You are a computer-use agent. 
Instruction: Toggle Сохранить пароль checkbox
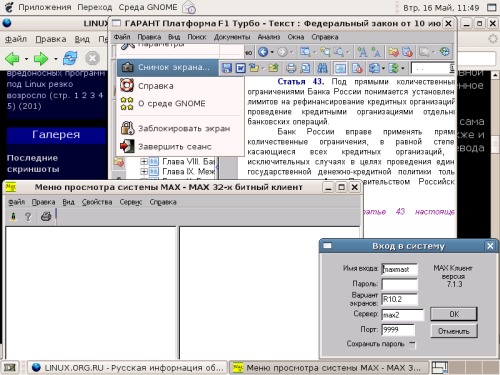(x=412, y=344)
